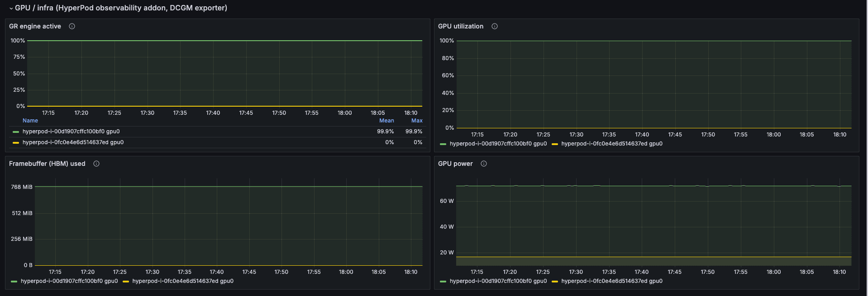Click 17:30 time label in GPU utilization
The width and height of the screenshot is (868, 296).
click(x=577, y=135)
